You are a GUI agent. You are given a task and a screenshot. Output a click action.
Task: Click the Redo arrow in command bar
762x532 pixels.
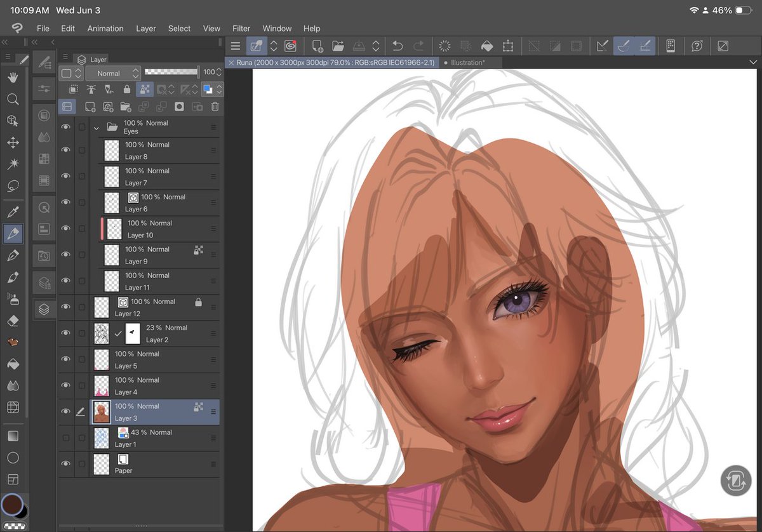click(418, 46)
